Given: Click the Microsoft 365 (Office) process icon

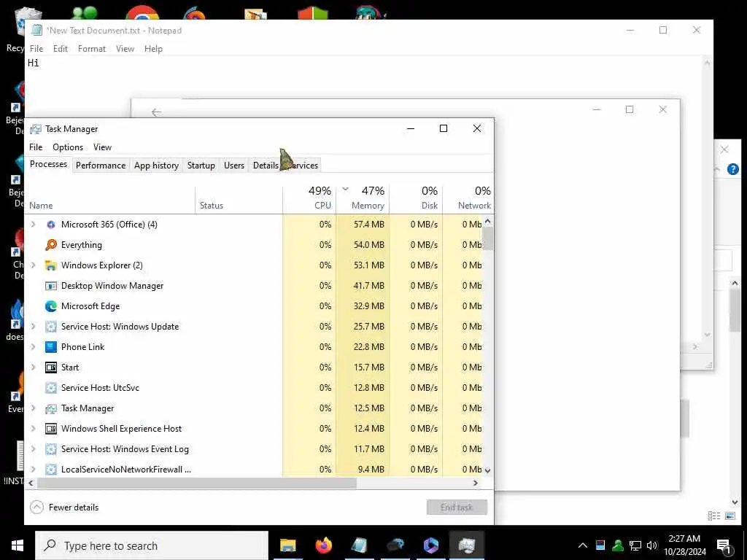Looking at the screenshot, I should point(51,225).
